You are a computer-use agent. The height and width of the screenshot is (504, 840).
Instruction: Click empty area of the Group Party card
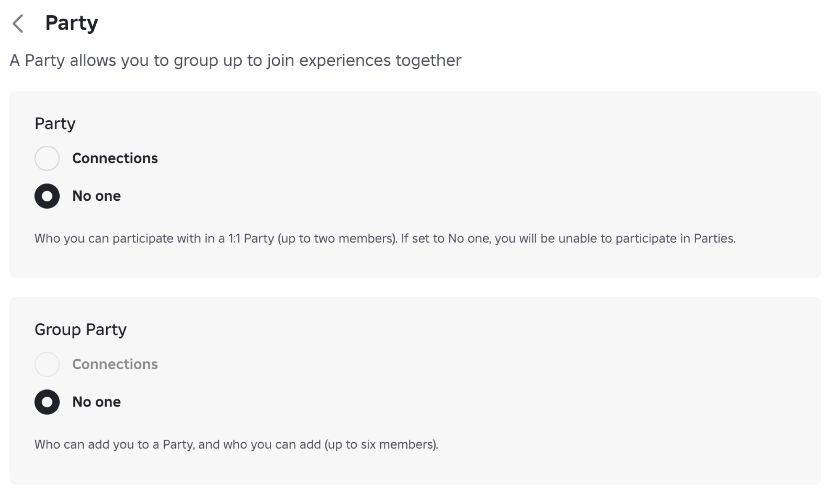click(x=504, y=378)
